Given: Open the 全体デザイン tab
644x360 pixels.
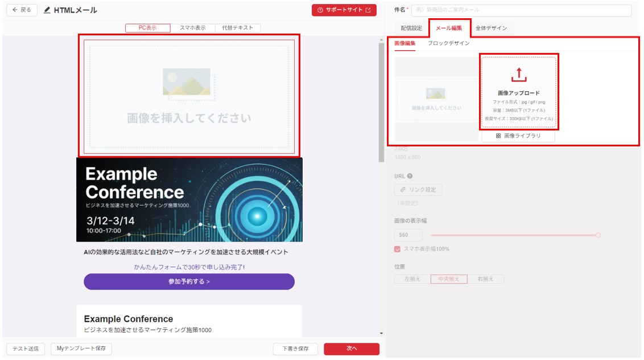Looking at the screenshot, I should click(x=491, y=28).
